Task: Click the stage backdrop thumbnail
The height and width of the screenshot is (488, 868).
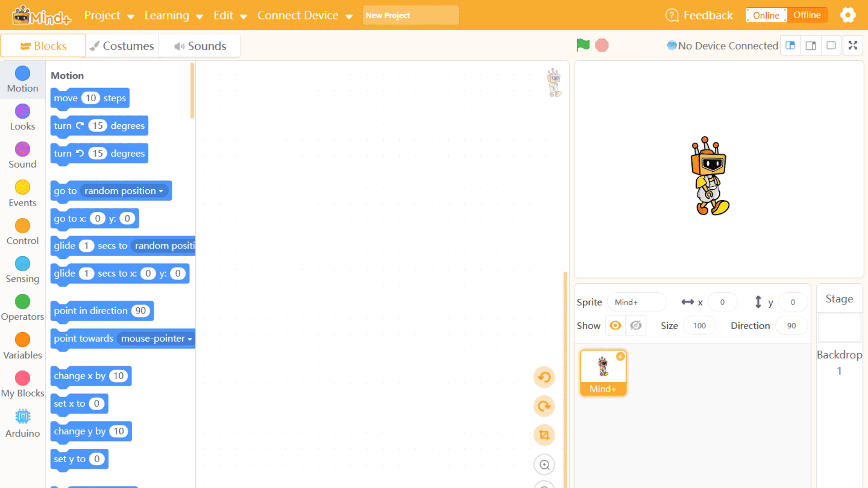Action: click(839, 328)
